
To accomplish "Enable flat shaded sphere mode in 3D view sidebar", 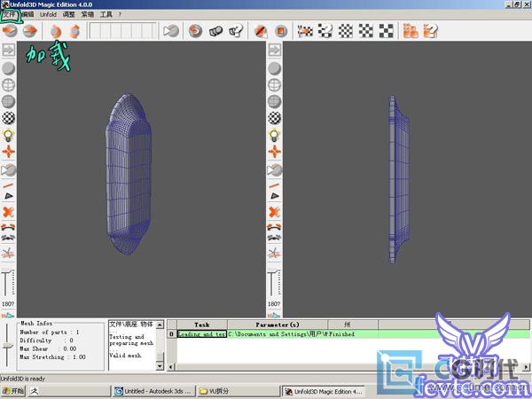I will tap(9, 68).
